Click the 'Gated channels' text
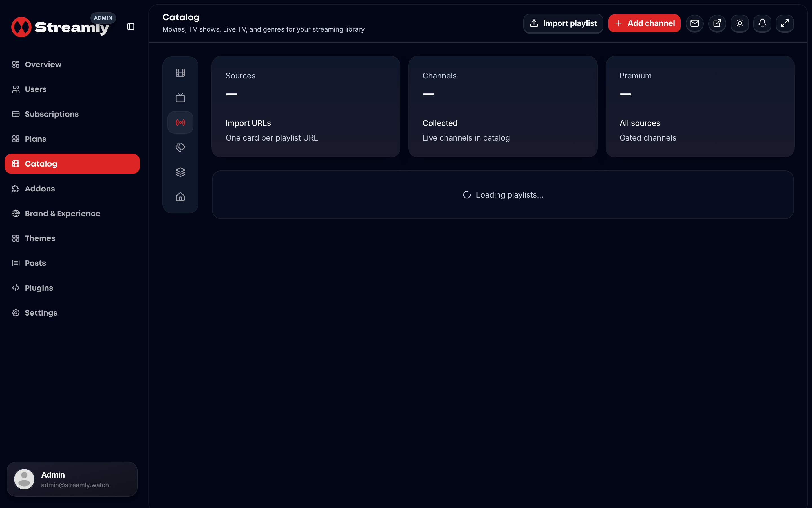Viewport: 812px width, 508px height. click(x=648, y=138)
